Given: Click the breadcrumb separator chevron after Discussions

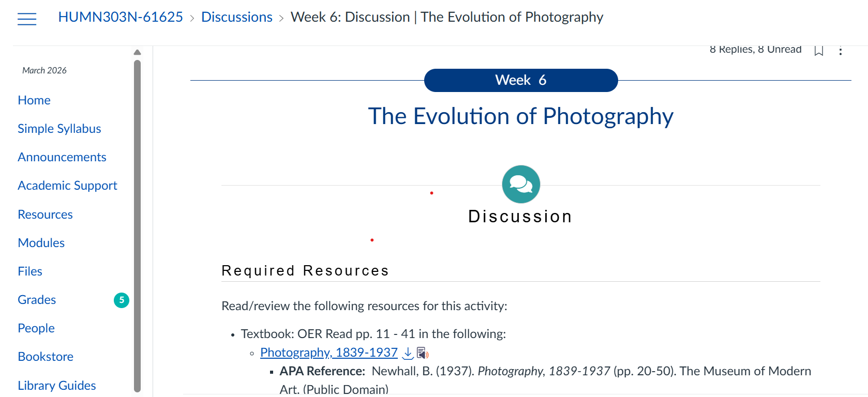Looking at the screenshot, I should pyautogui.click(x=281, y=17).
